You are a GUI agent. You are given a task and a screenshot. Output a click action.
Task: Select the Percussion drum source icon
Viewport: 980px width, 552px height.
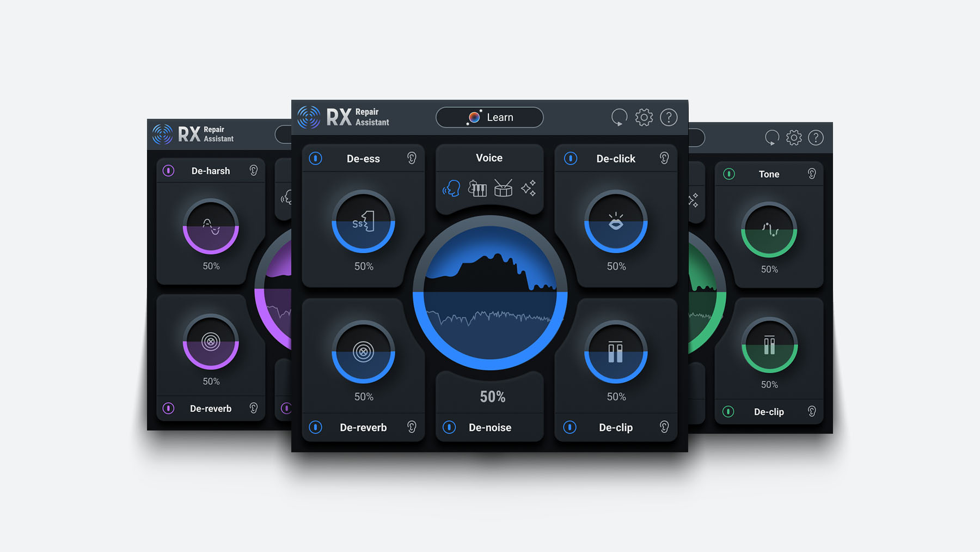(x=503, y=189)
